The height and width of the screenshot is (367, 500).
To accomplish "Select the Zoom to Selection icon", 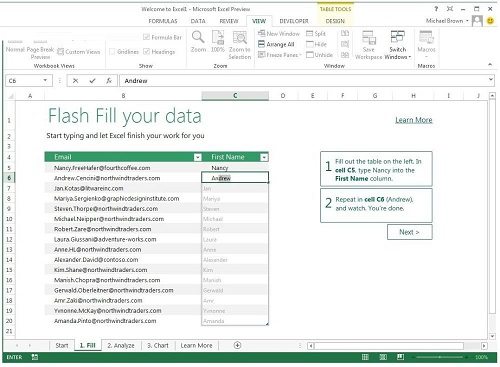I will click(x=240, y=37).
